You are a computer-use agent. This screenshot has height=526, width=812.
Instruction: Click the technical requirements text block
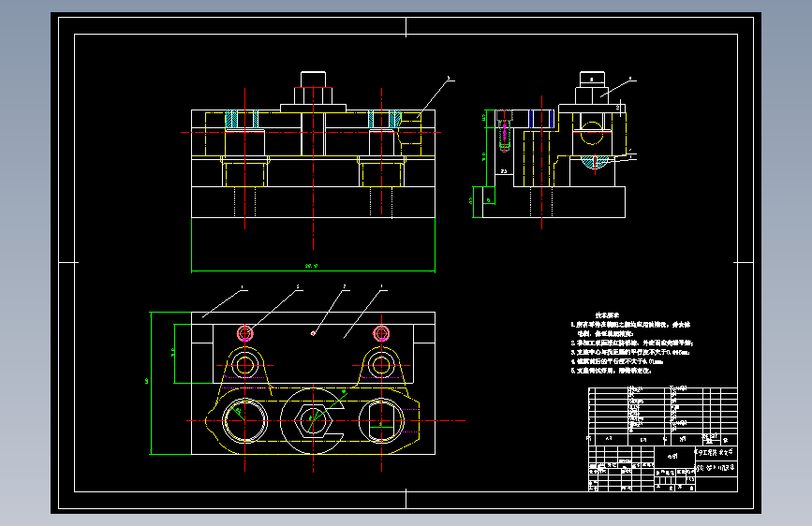point(632,343)
